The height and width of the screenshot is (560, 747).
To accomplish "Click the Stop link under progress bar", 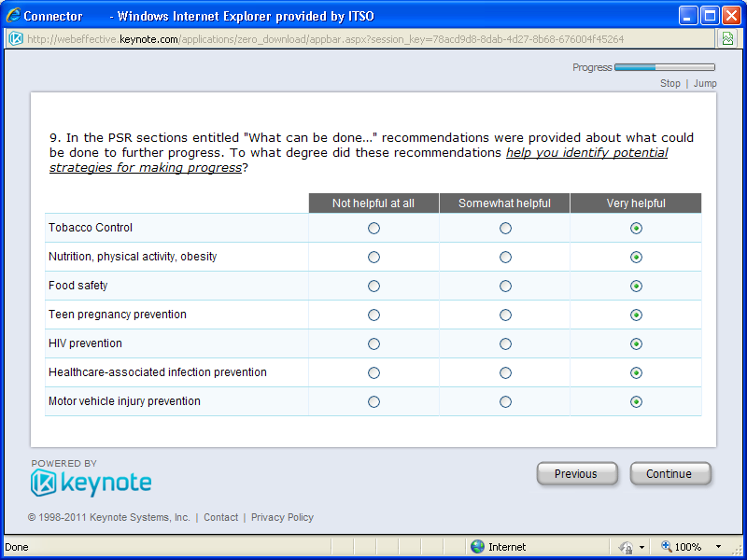I will (x=669, y=83).
